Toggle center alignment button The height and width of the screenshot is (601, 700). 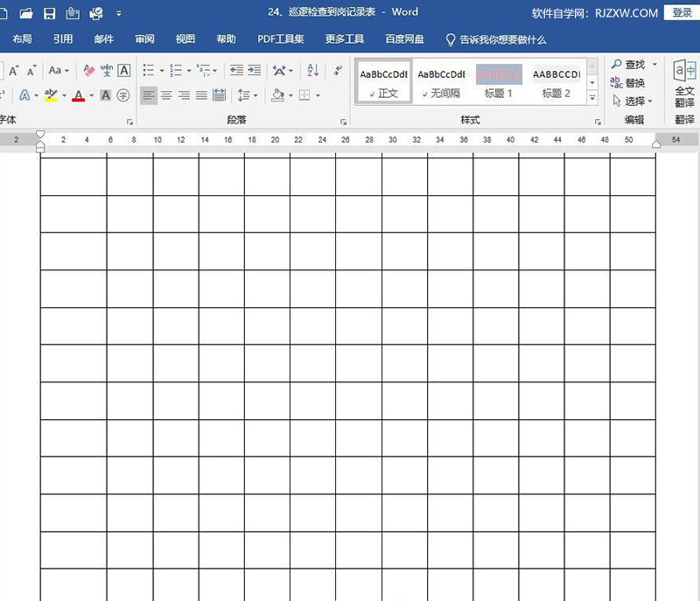[x=166, y=95]
